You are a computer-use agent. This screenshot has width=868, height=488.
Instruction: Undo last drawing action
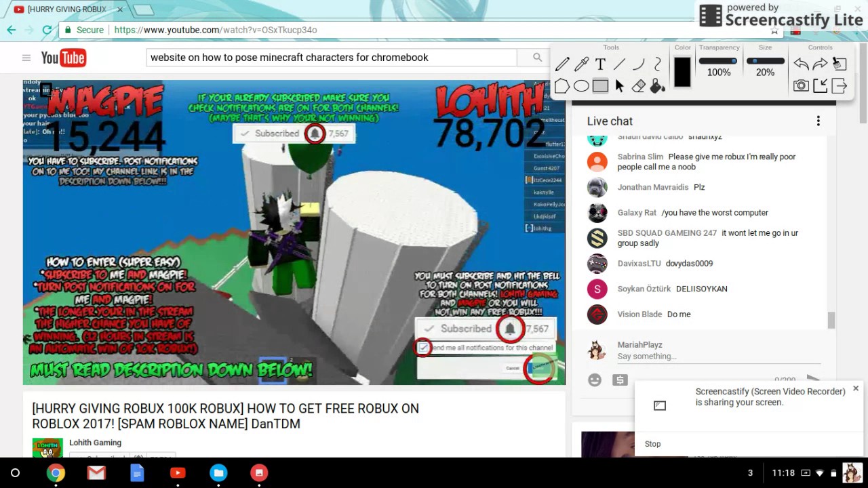pos(801,64)
